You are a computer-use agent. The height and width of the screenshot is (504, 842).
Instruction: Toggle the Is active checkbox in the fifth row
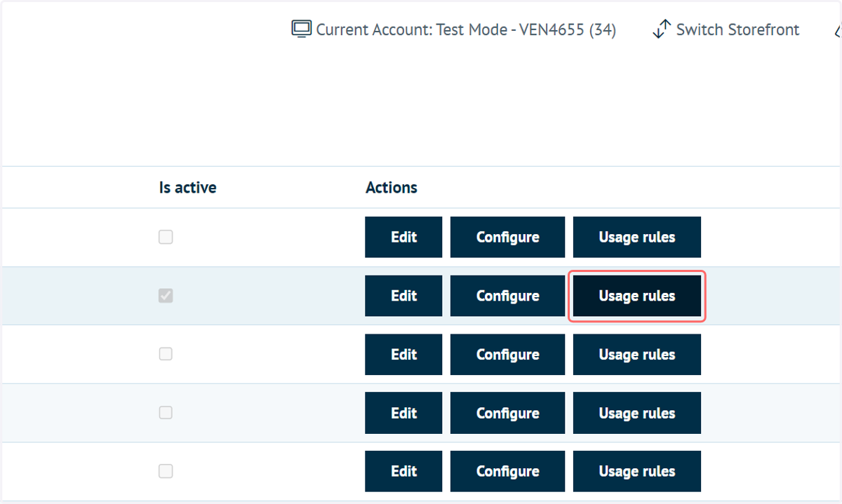166,471
